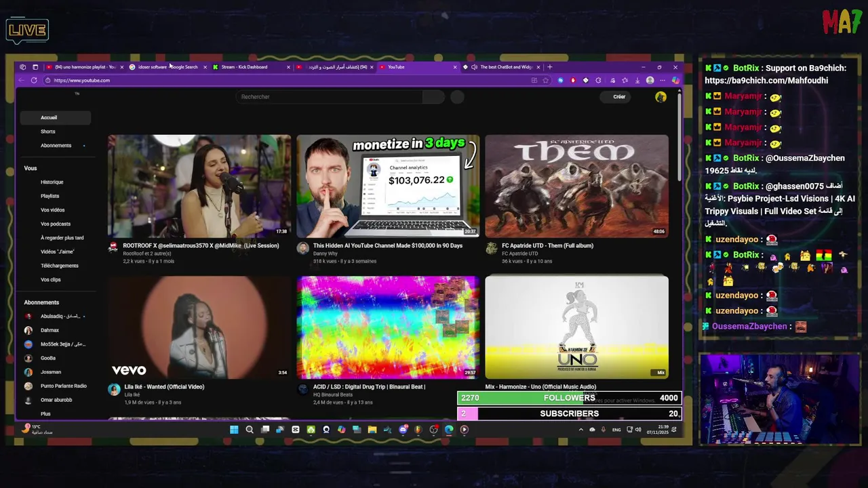Screen dimensions: 868x488
Task: Open a new browser tab
Action: pyautogui.click(x=550, y=67)
